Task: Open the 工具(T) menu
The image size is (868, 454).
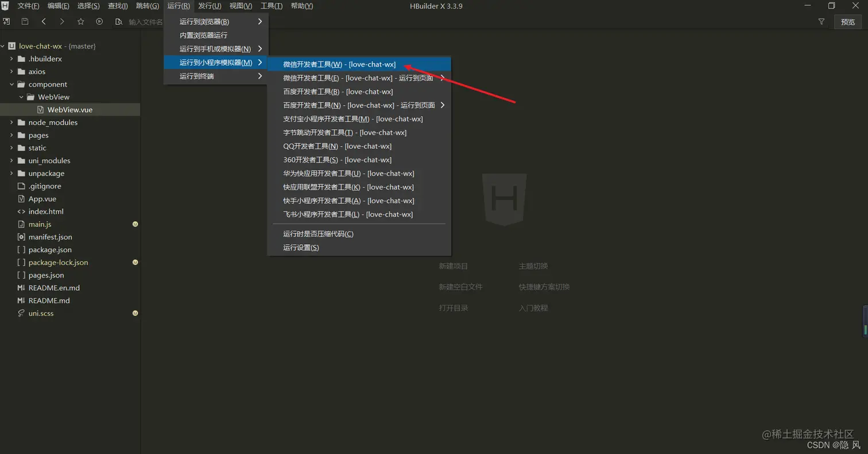Action: 272,6
